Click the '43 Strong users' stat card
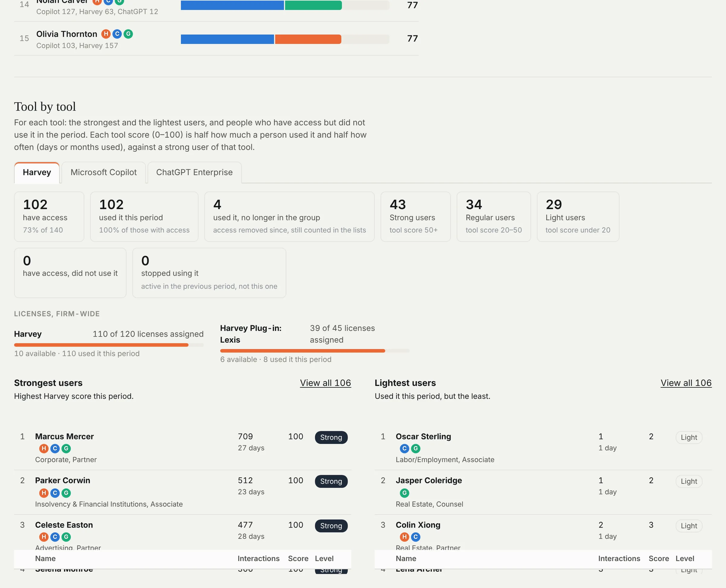Viewport: 726px width, 588px height. coord(416,217)
